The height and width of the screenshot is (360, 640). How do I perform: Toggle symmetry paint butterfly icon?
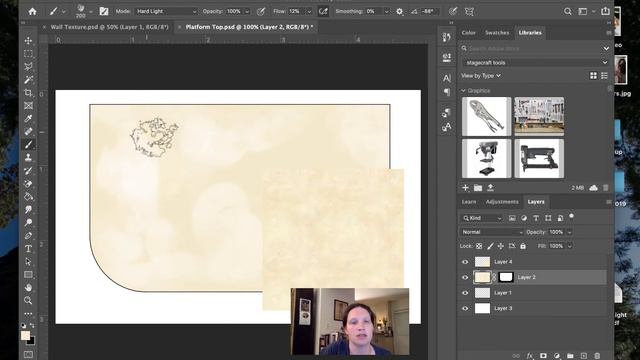pos(469,11)
